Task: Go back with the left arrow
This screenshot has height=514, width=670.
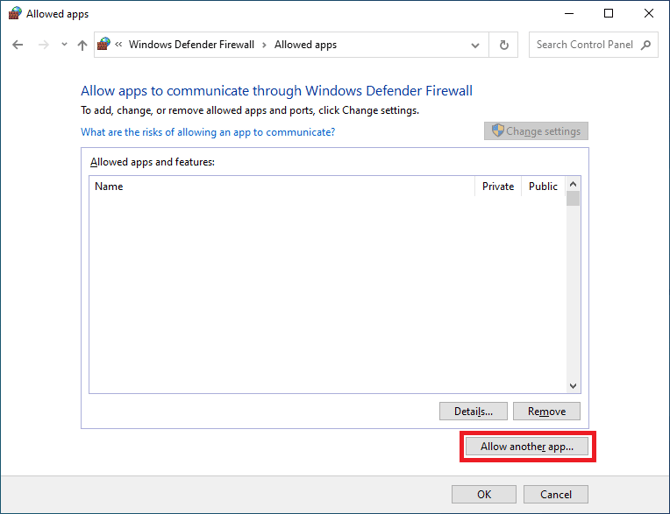Action: 18,45
